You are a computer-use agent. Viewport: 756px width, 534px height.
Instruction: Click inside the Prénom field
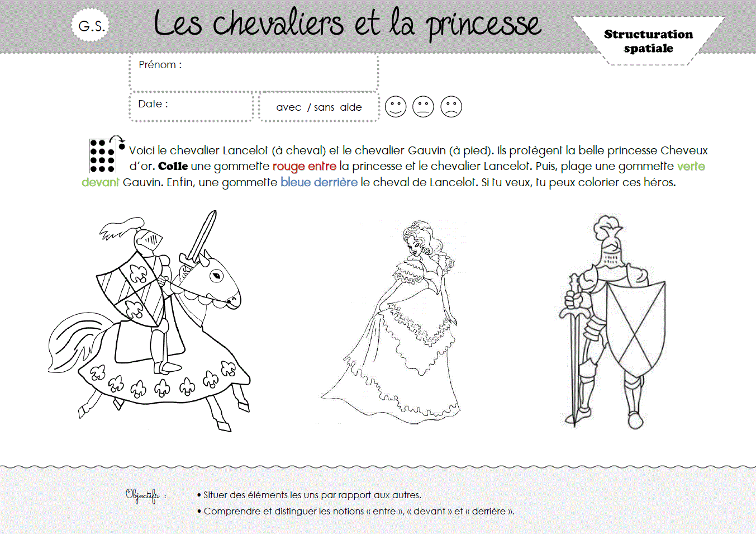tap(254, 73)
